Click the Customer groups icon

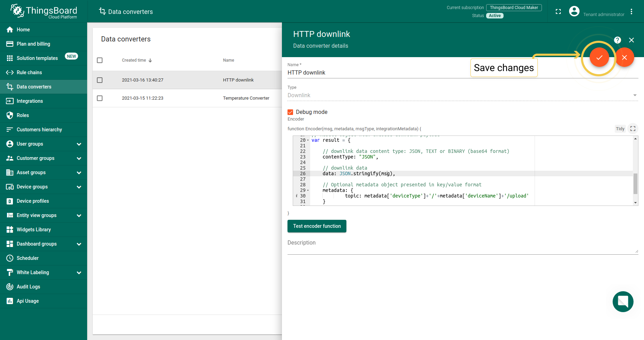click(x=10, y=158)
